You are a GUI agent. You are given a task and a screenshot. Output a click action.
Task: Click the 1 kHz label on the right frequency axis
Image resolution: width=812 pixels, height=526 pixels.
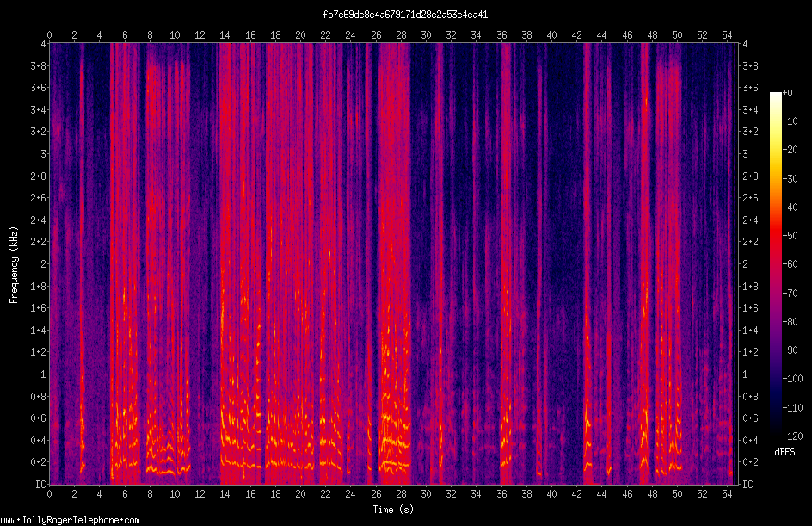pyautogui.click(x=746, y=374)
